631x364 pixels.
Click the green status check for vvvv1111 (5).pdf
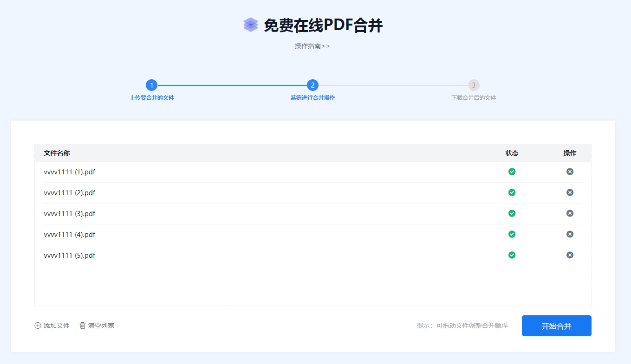(x=512, y=255)
